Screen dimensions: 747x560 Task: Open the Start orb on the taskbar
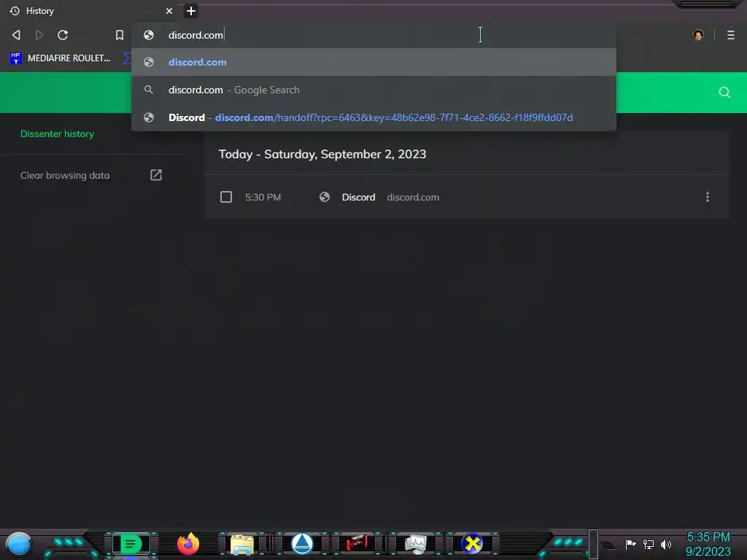click(x=19, y=544)
